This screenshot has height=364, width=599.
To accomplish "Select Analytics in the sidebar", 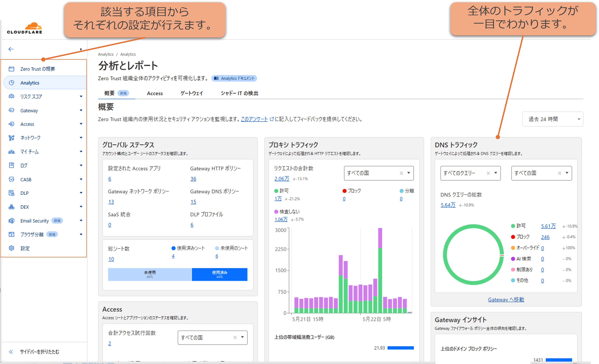I will pyautogui.click(x=45, y=83).
